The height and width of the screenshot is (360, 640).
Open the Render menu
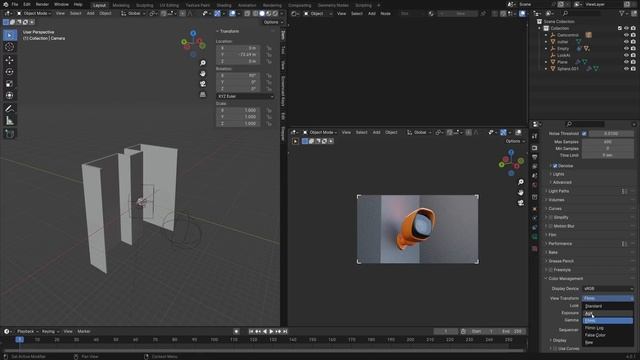tap(42, 4)
